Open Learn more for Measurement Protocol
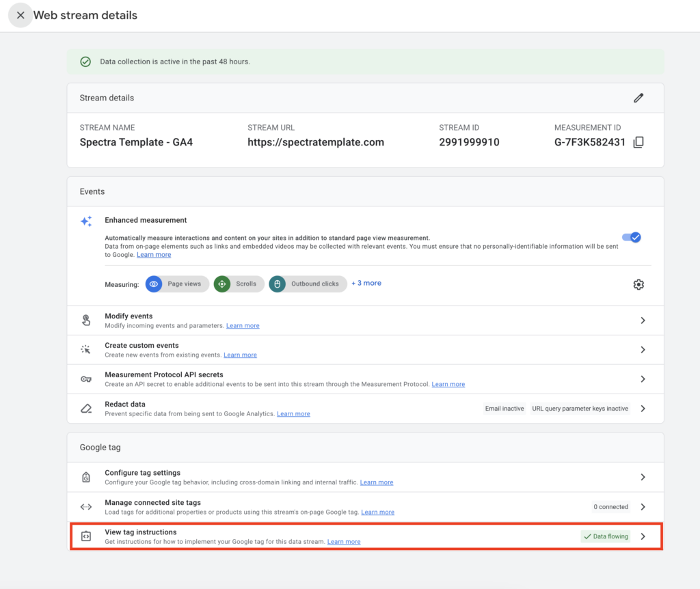700x589 pixels. pyautogui.click(x=448, y=384)
